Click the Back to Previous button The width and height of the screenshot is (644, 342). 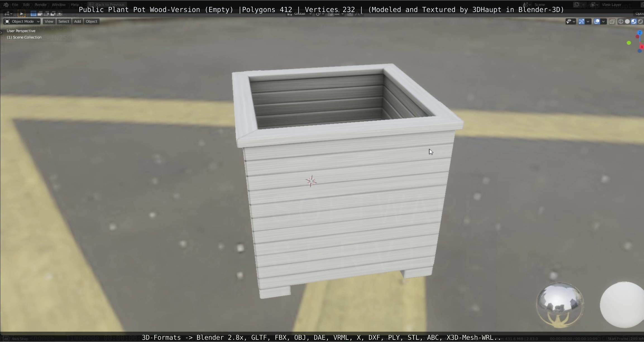pyautogui.click(x=107, y=4)
